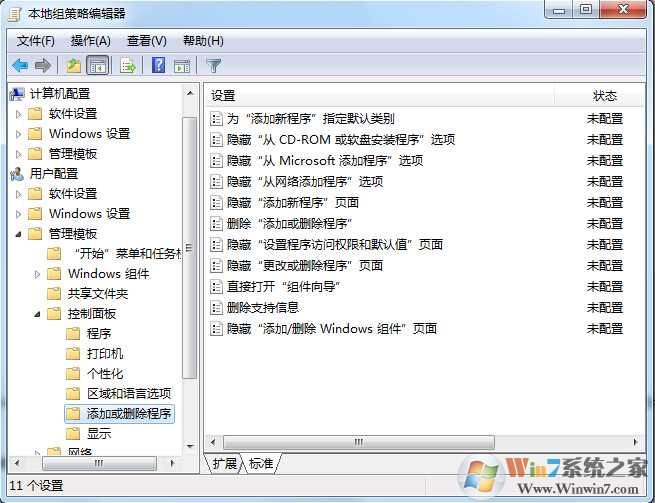Click the 程序 folder icon in tree
655x503 pixels.
click(x=73, y=334)
